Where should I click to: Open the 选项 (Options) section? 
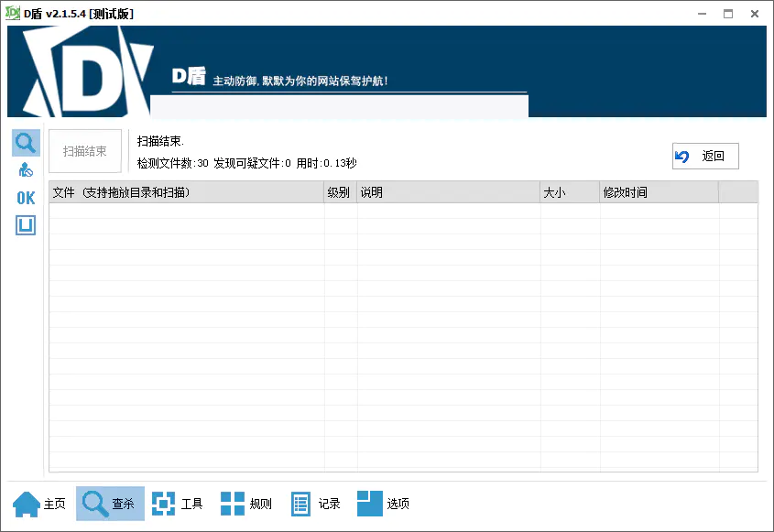tap(383, 503)
